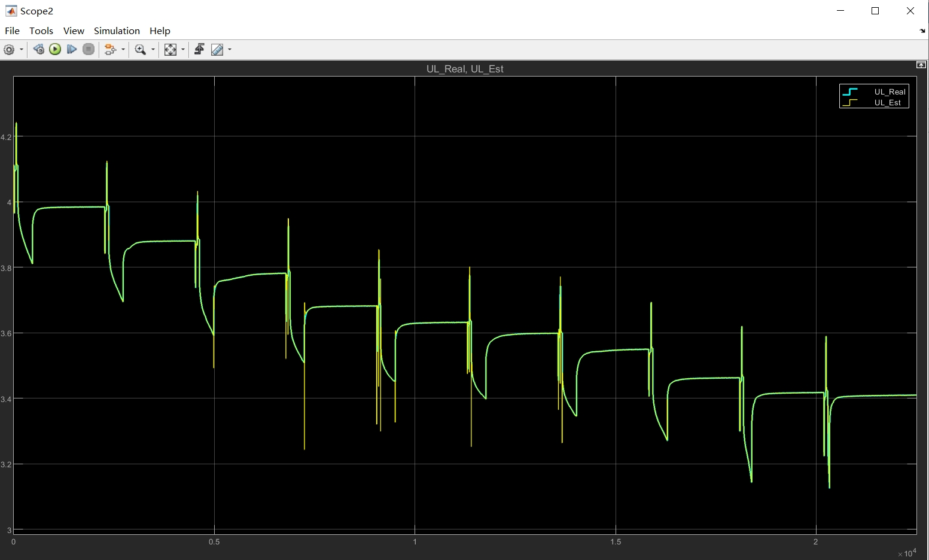Viewport: 929px width, 560px height.
Task: Expand the configuration properties gear dropdown arrow
Action: (22, 50)
